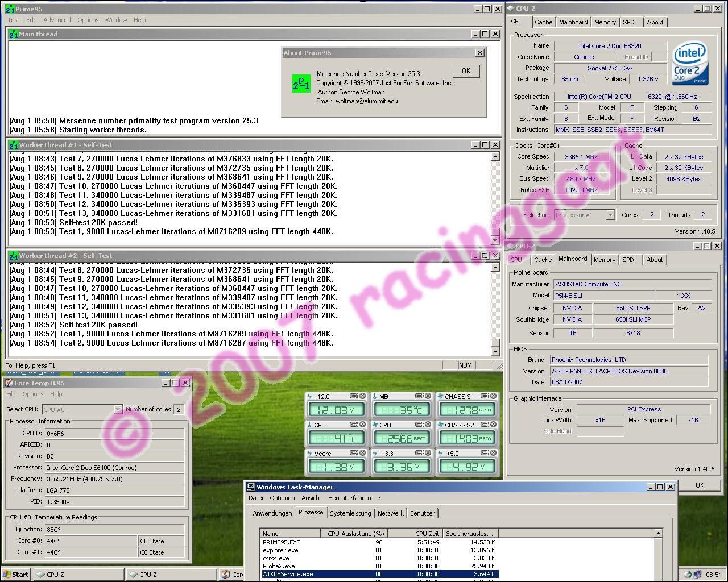Dismiss the CPU fan 2566 RPM widget
Screen dimensions: 728x582
[x=428, y=425]
